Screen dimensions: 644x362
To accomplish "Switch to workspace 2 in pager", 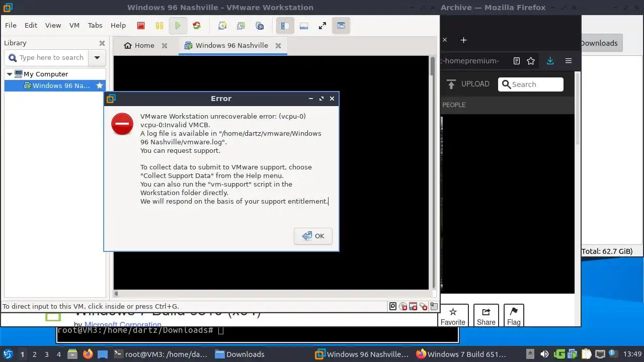I will pyautogui.click(x=34, y=354).
